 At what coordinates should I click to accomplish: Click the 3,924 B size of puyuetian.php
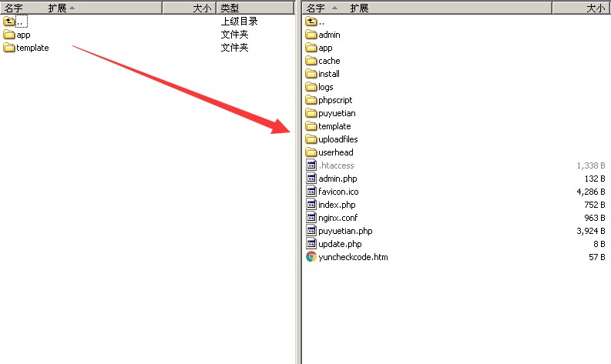[591, 231]
